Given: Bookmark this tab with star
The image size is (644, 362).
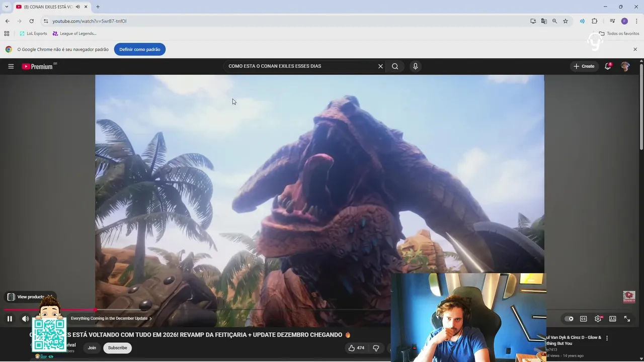Looking at the screenshot, I should [x=566, y=21].
